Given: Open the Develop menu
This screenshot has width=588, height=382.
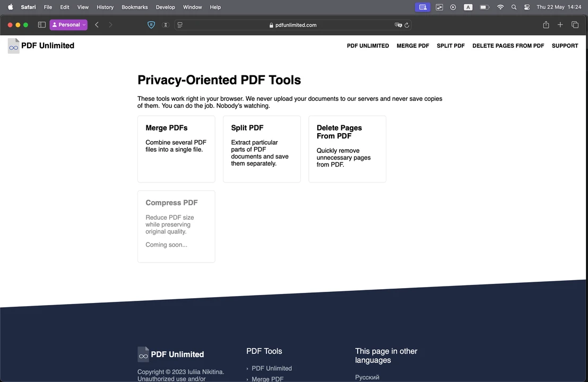Looking at the screenshot, I should [166, 7].
